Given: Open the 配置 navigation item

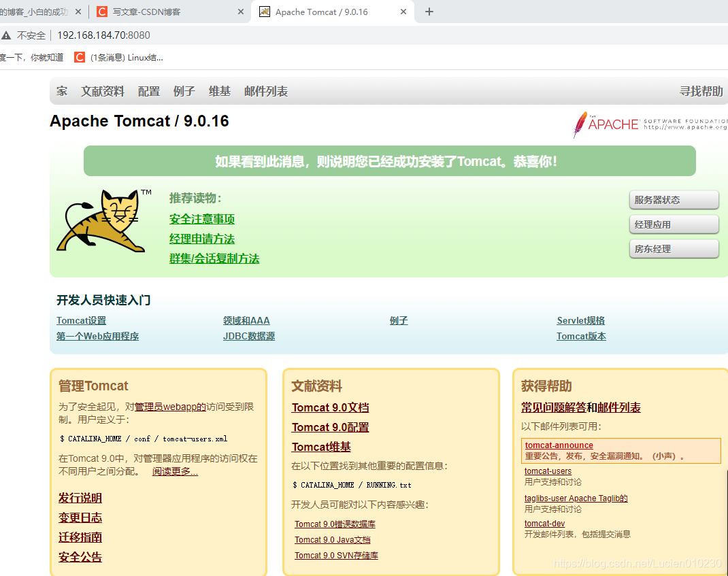Looking at the screenshot, I should 148,91.
